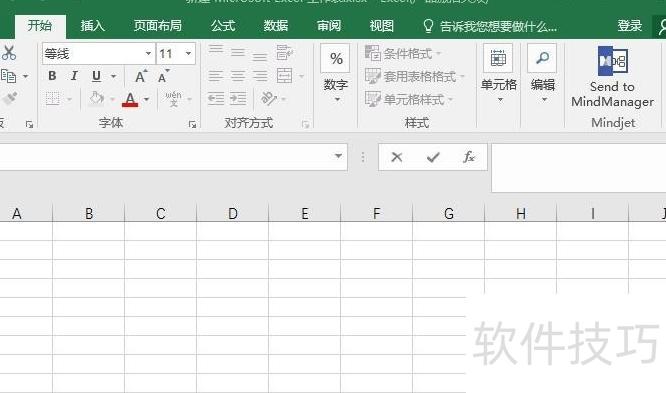Click the cell borders icon
The image size is (666, 393).
point(53,99)
